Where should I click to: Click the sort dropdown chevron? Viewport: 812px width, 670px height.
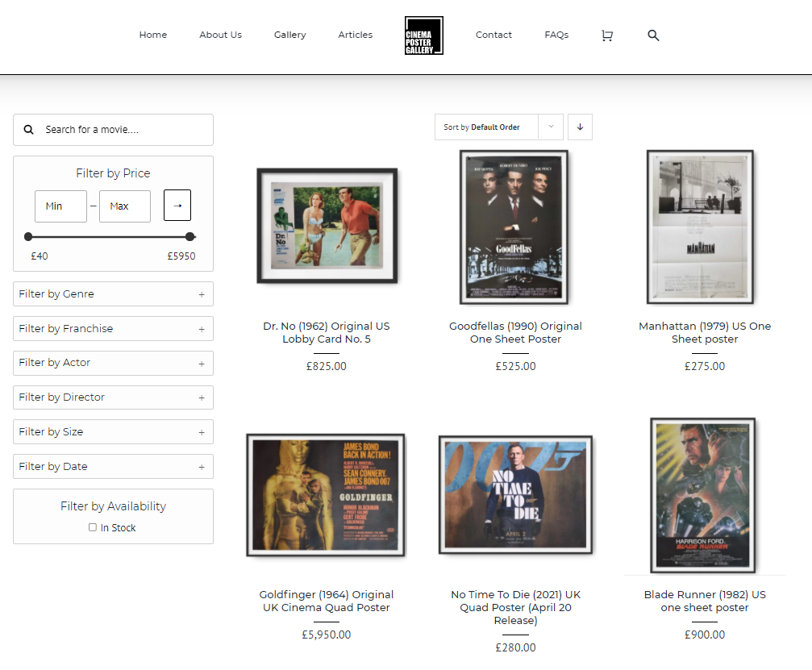551,127
